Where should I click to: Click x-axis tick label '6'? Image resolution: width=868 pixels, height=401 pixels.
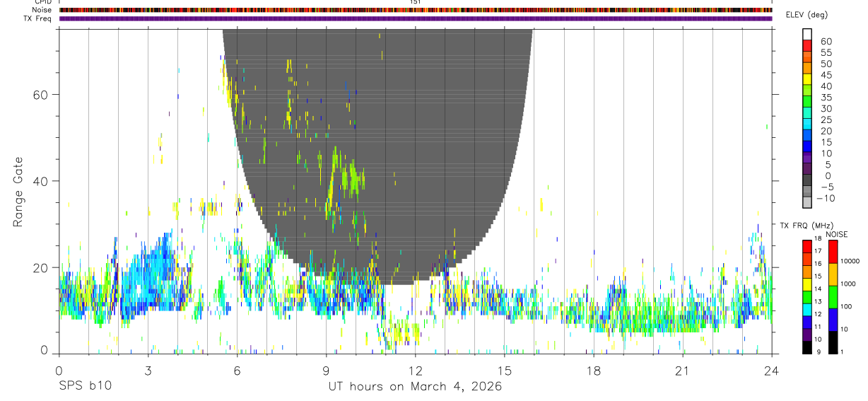237,371
